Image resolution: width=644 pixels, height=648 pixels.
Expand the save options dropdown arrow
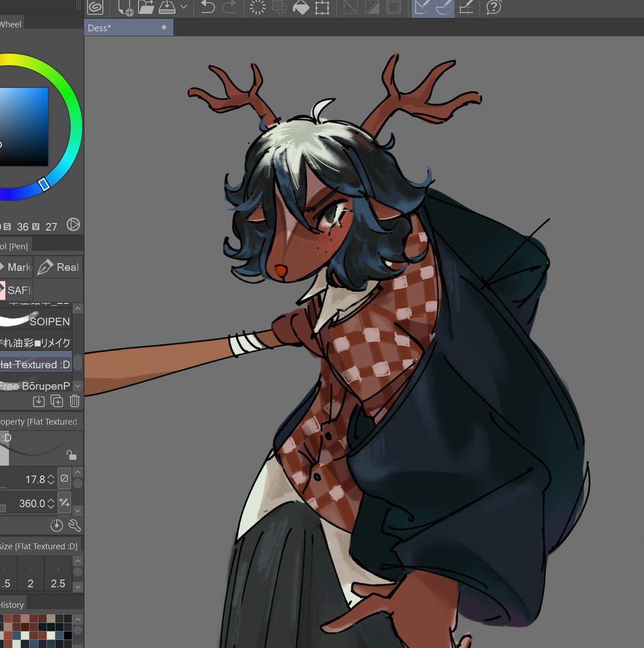coord(184,7)
